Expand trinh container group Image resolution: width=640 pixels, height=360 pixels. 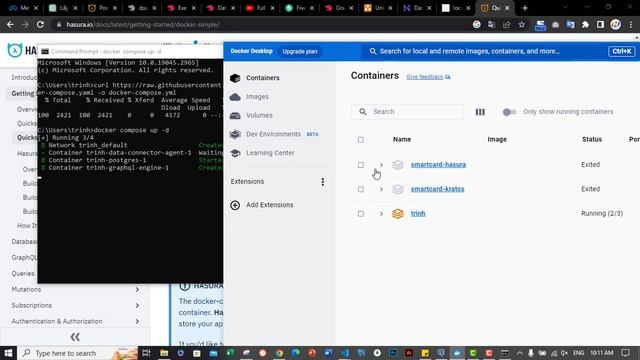coord(381,213)
